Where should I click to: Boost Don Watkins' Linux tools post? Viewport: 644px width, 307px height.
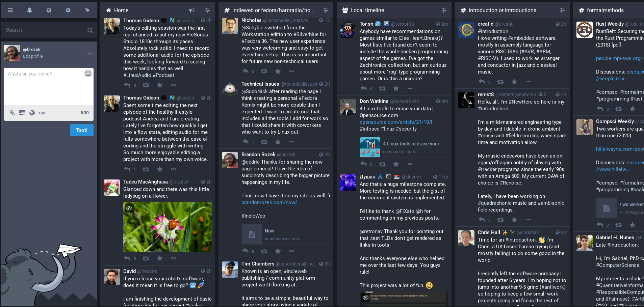pos(382,164)
